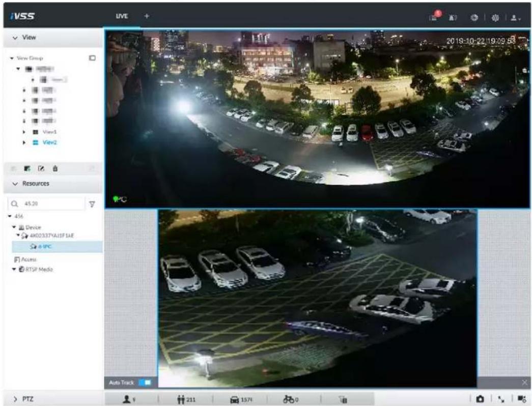Open the resource filter funnel
This screenshot has width=532, height=406.
(x=92, y=204)
